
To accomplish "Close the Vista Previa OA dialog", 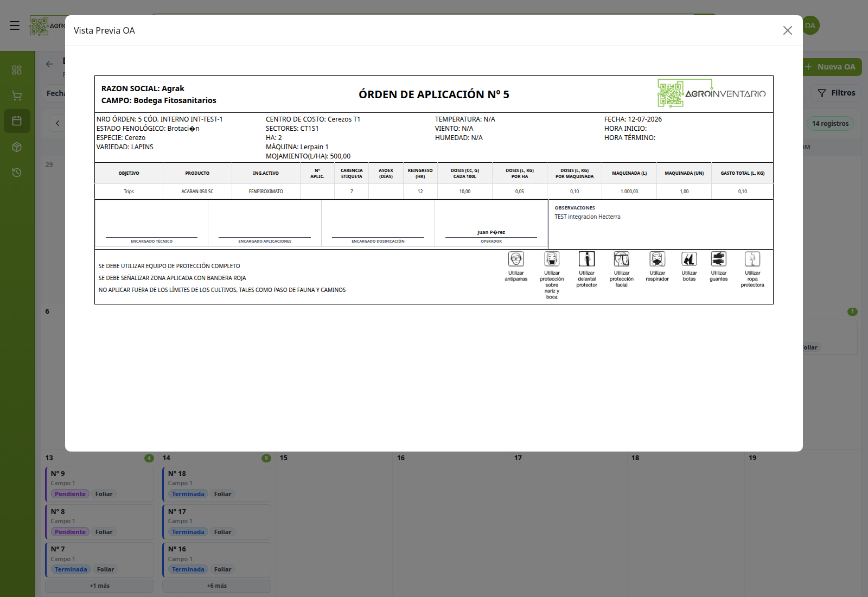I will coord(788,30).
